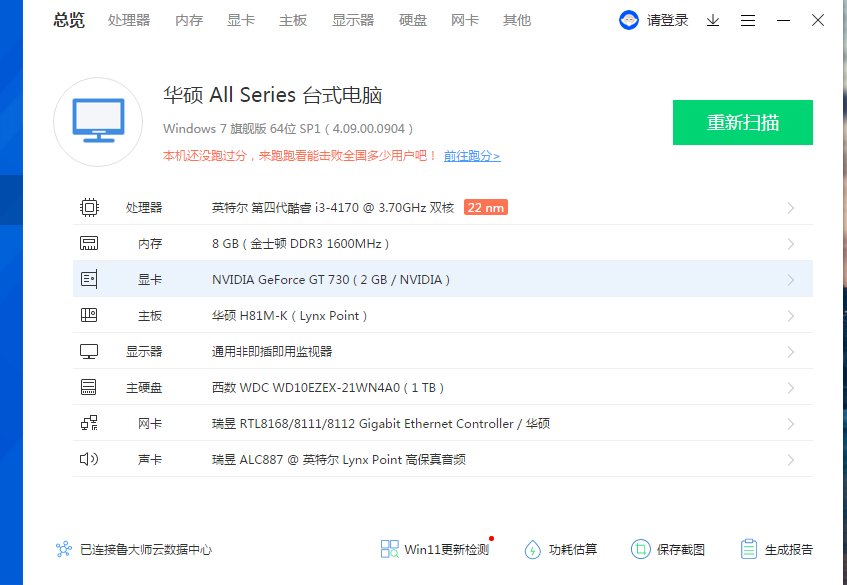Click the 声卡 row label
The image size is (847, 585).
coord(150,460)
